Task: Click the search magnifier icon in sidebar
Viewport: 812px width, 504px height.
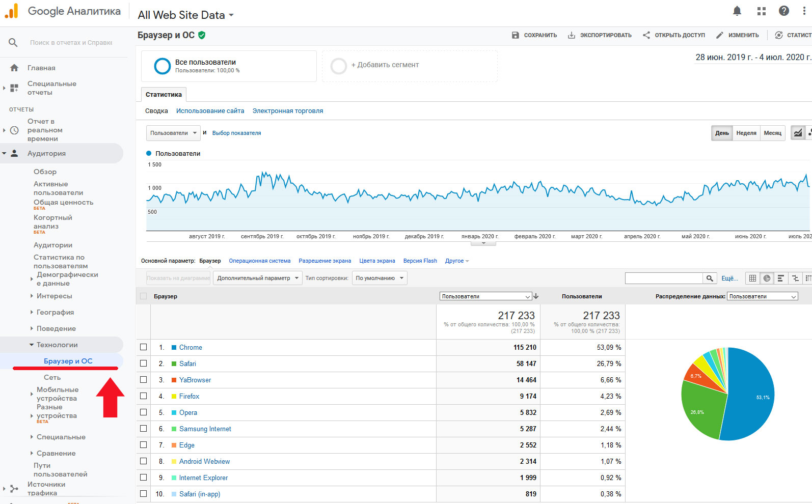Action: [x=13, y=42]
